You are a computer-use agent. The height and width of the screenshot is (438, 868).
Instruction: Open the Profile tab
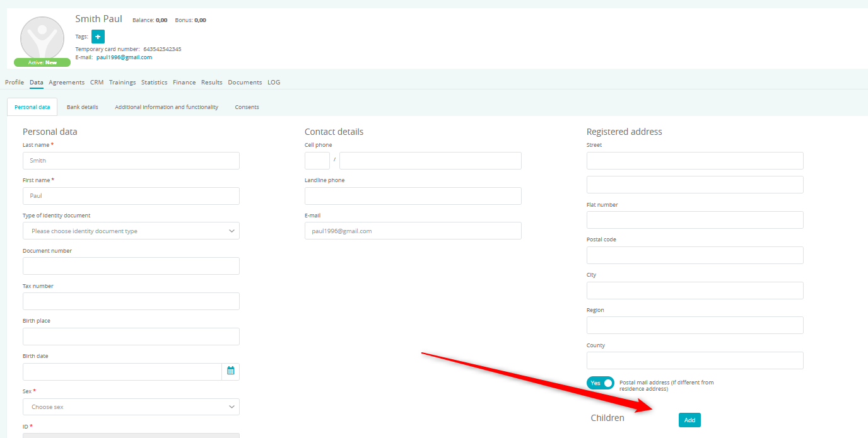coord(15,83)
